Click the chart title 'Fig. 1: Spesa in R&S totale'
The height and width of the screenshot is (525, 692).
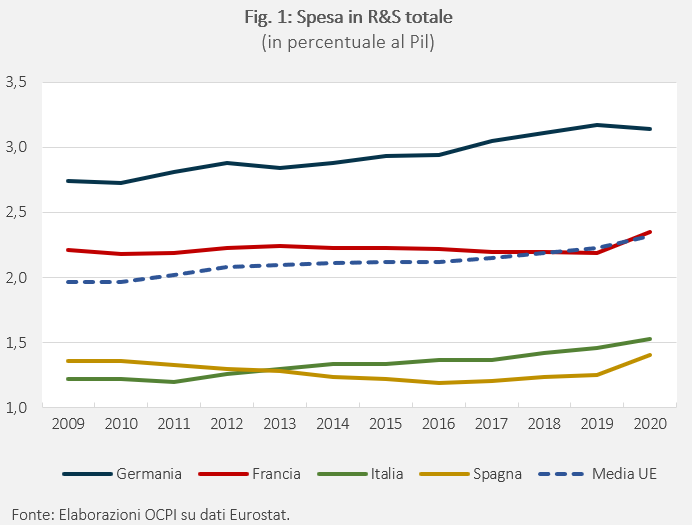tap(348, 17)
